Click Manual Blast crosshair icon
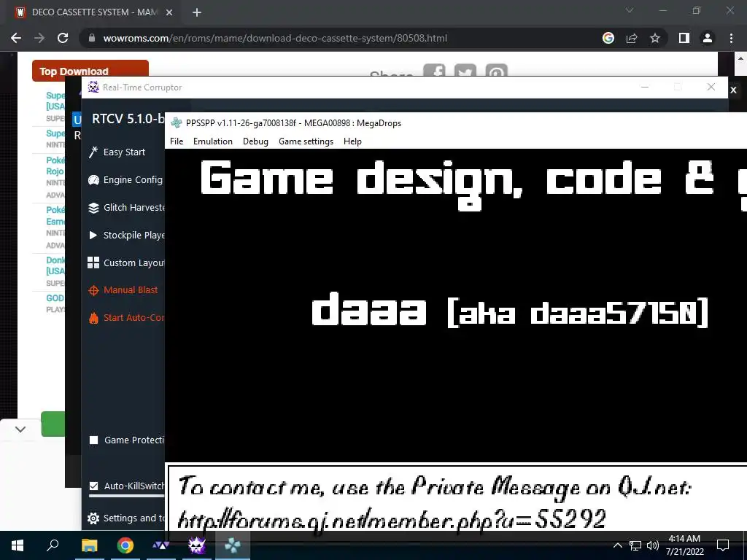Screen dimensions: 747x560 tap(93, 290)
